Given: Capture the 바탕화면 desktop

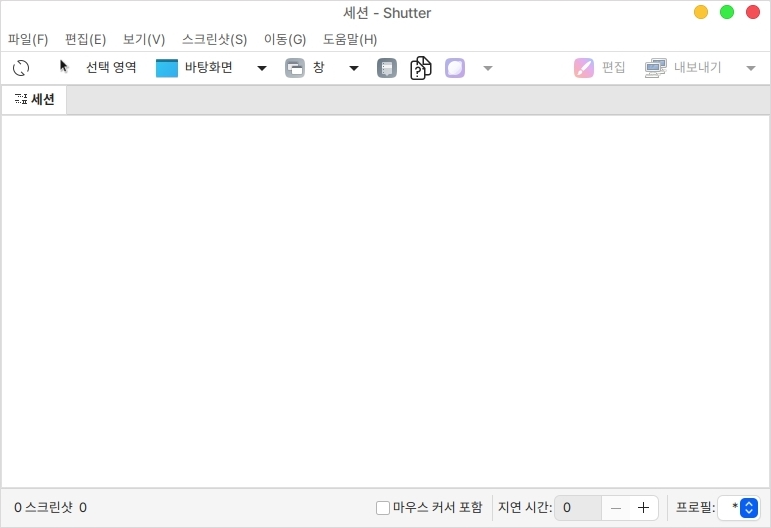Looking at the screenshot, I should click(196, 68).
